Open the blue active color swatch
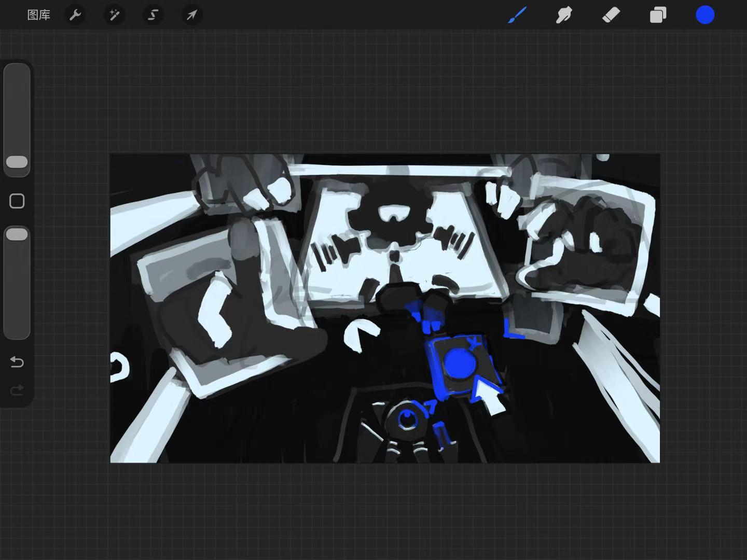This screenshot has height=560, width=747. (x=705, y=15)
